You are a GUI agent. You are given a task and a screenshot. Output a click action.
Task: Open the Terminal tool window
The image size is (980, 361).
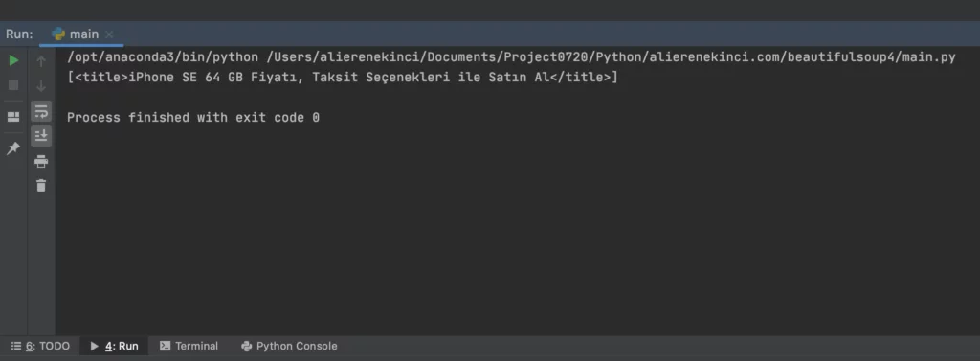coord(189,346)
